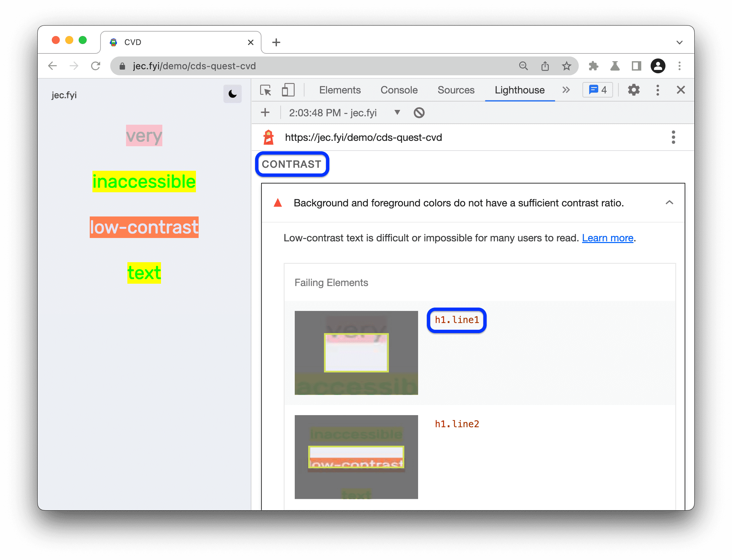Click the macOS address bar star bookmark icon
Viewport: 732px width, 560px height.
pos(566,66)
